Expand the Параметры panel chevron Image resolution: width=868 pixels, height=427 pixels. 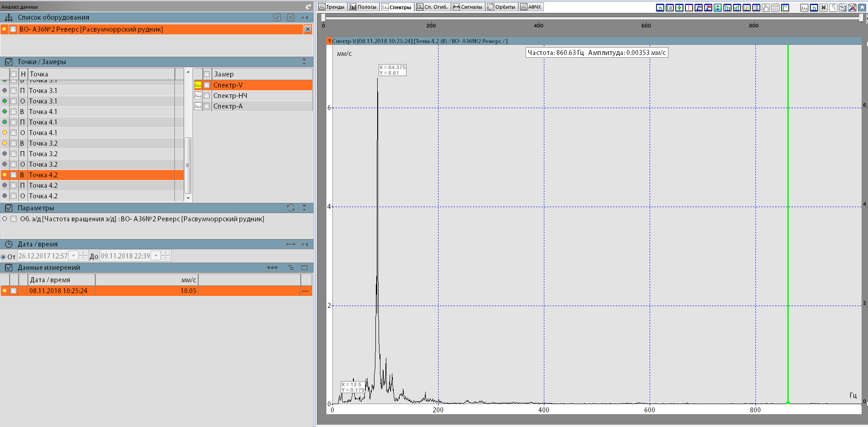pyautogui.click(x=304, y=208)
